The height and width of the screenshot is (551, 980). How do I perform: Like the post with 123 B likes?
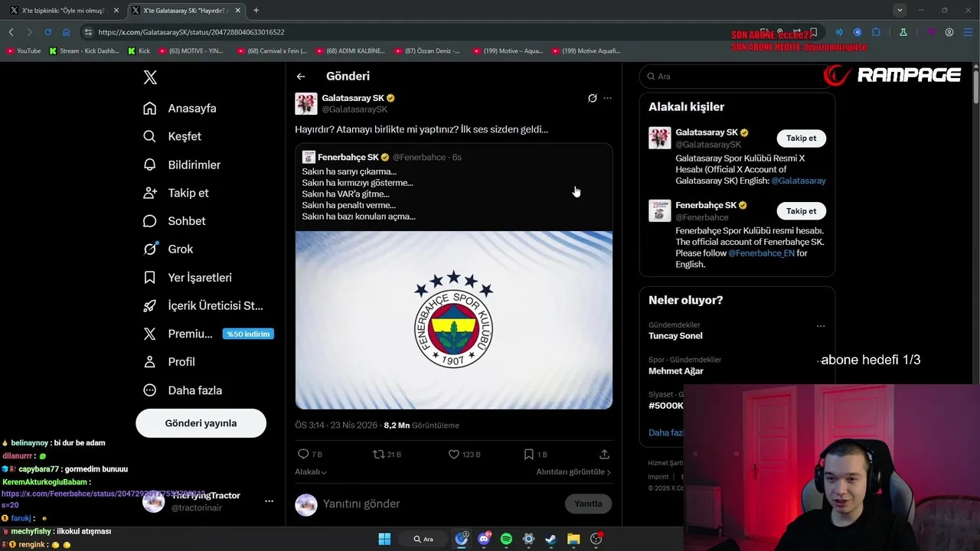coord(465,454)
